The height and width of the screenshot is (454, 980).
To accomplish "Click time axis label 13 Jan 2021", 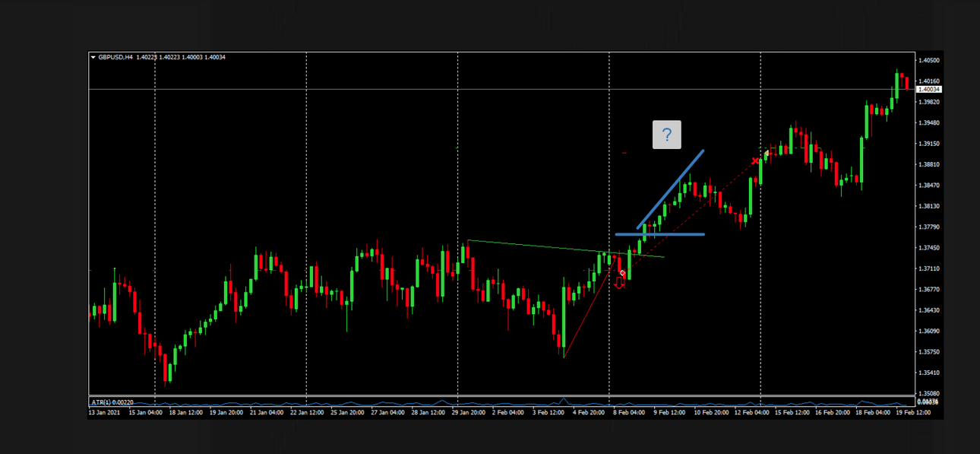I will tap(103, 412).
